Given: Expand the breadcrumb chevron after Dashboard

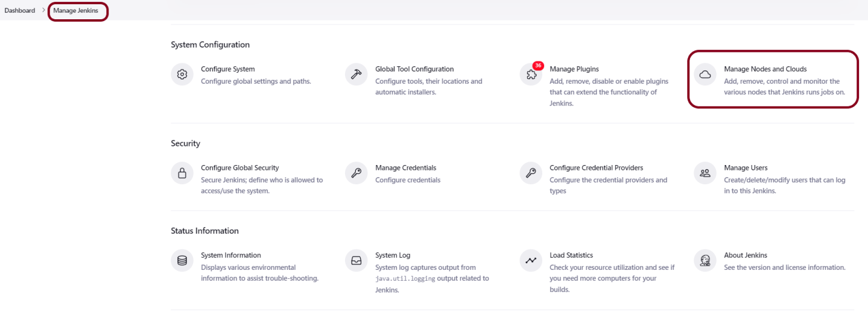Looking at the screenshot, I should 44,10.
